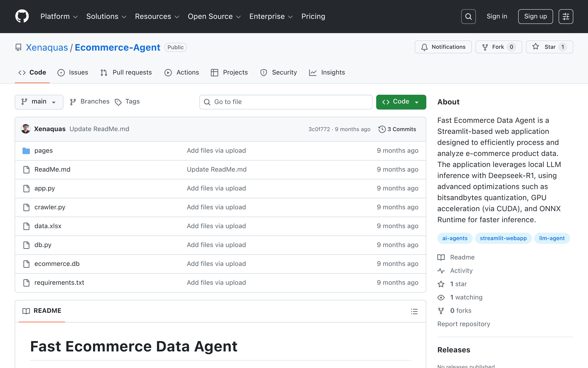Expand the Resources menu

pos(157,16)
